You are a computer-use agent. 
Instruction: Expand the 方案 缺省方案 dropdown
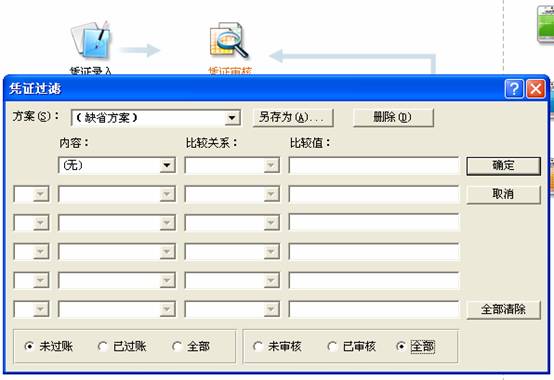click(x=232, y=118)
